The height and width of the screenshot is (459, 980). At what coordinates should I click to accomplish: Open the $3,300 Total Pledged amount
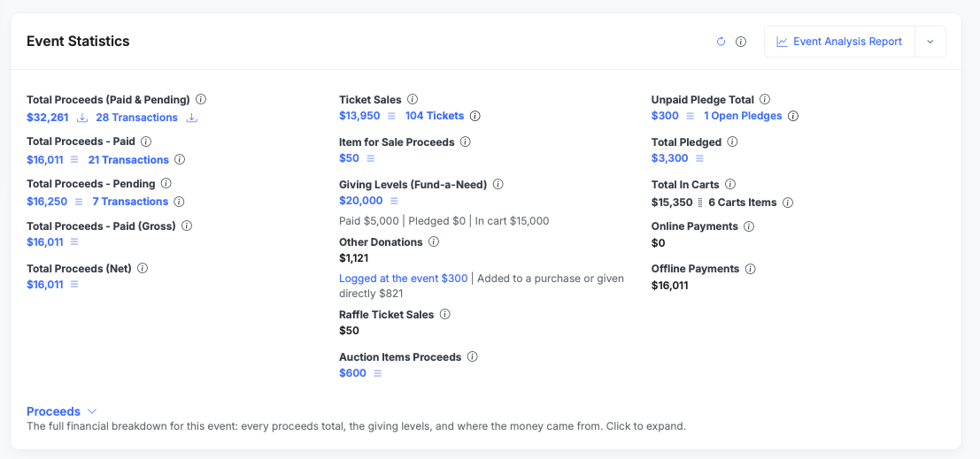pos(669,158)
